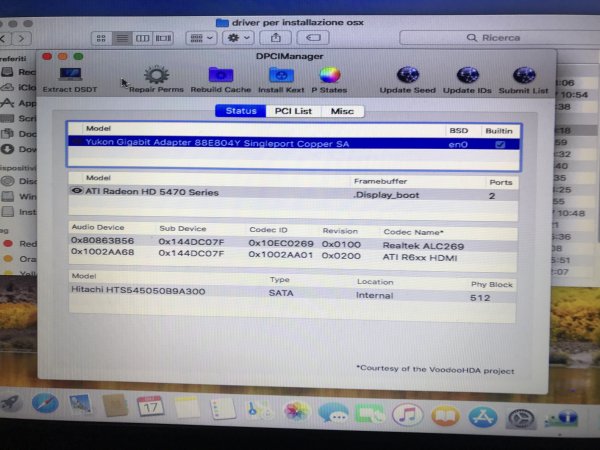Switch Finder to list view
600x450 pixels.
point(122,38)
